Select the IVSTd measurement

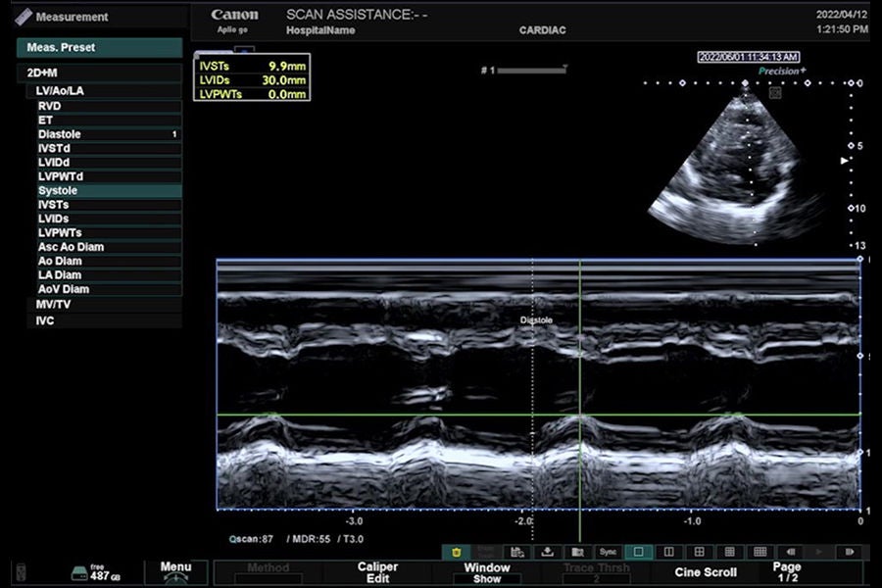click(x=109, y=148)
